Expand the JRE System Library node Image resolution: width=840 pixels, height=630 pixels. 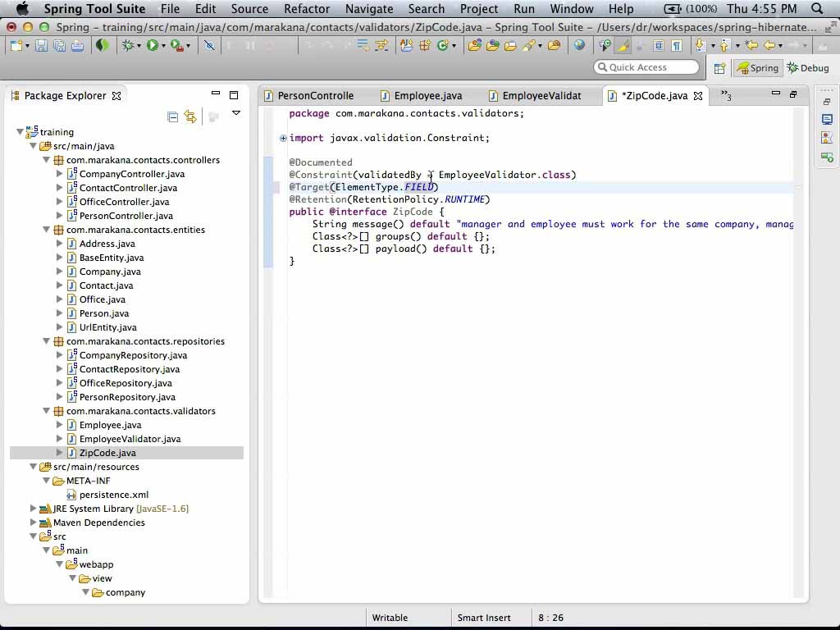point(33,509)
